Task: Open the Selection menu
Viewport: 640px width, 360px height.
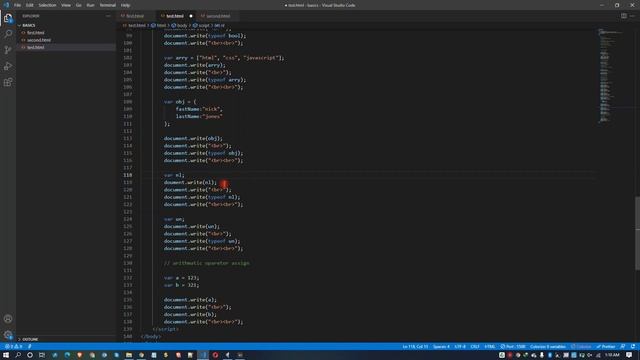Action: point(47,5)
